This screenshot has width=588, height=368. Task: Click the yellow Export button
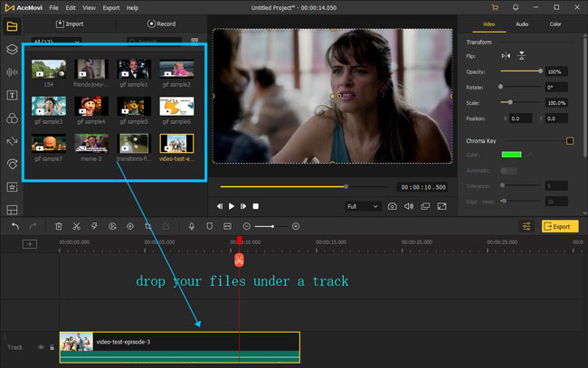click(x=560, y=226)
